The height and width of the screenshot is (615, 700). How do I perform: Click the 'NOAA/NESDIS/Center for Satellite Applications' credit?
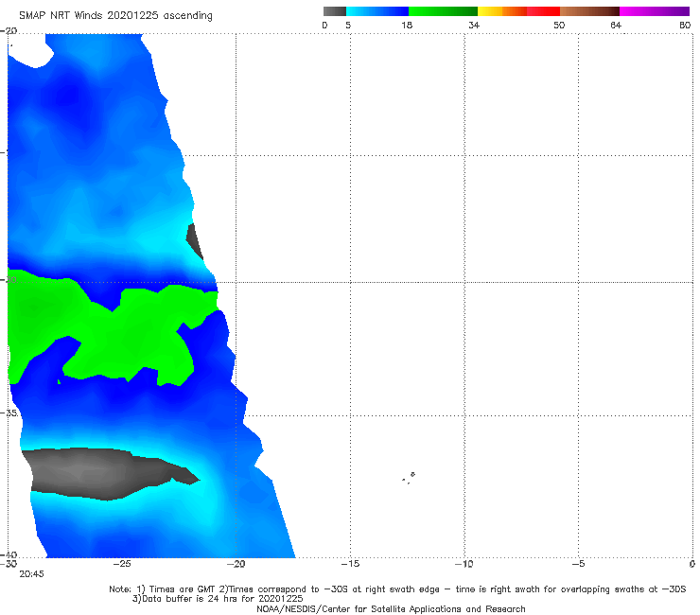[x=391, y=608]
